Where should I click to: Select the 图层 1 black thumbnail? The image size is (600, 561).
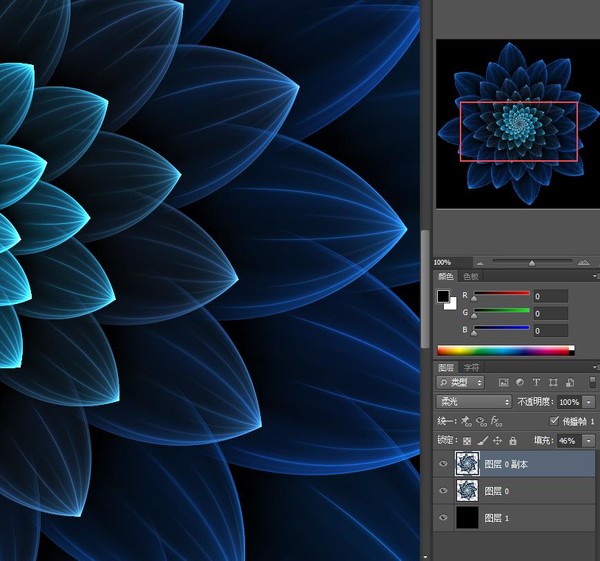click(467, 517)
